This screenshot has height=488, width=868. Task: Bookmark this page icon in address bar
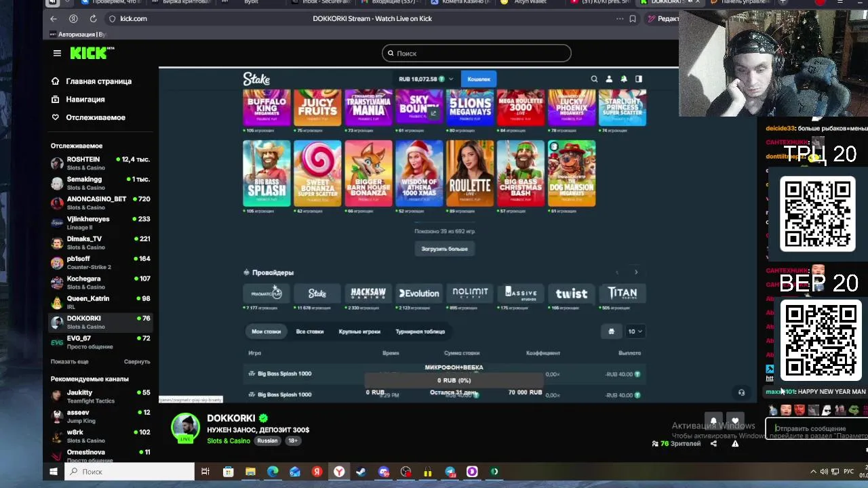[x=633, y=19]
